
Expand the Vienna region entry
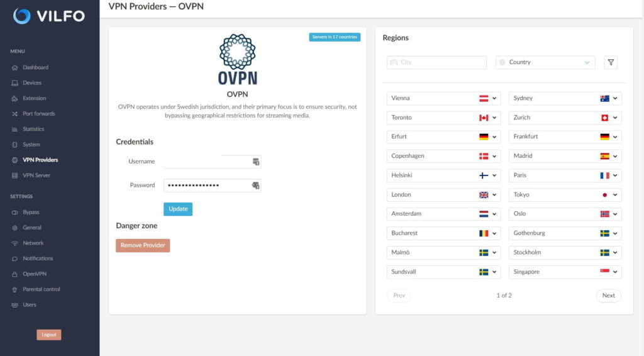[495, 98]
